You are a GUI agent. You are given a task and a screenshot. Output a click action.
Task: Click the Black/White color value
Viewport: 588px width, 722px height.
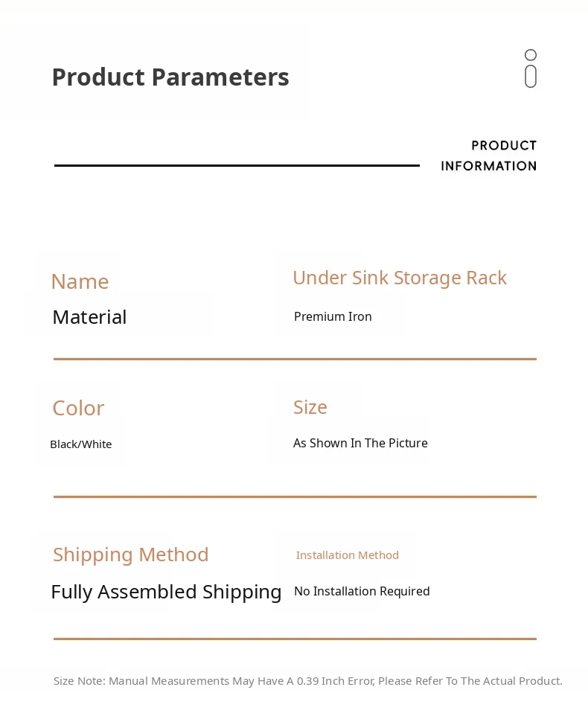(x=81, y=444)
